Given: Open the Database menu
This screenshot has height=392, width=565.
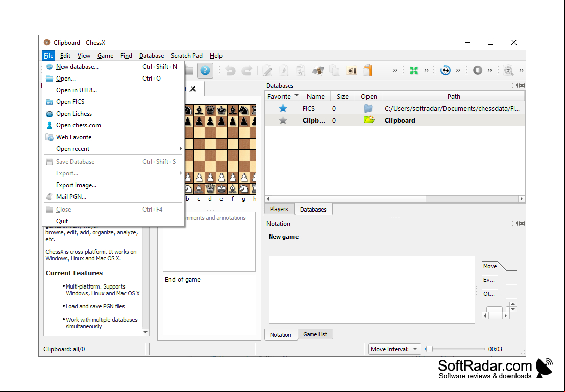Looking at the screenshot, I should (x=152, y=56).
